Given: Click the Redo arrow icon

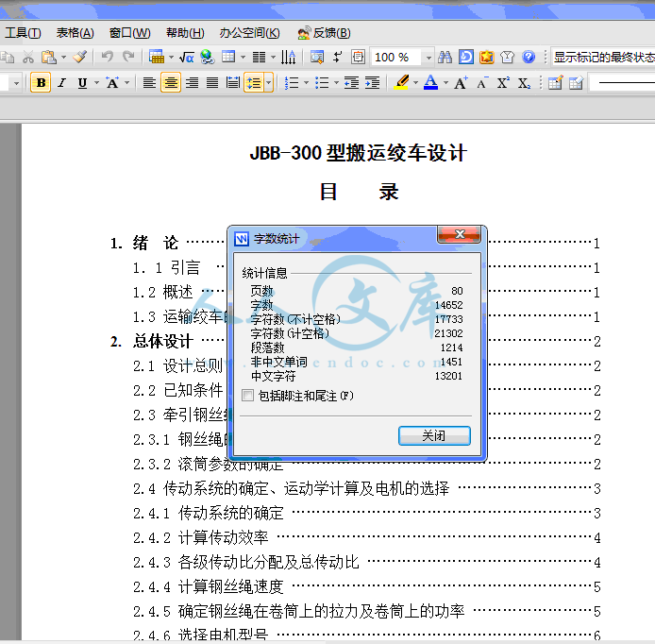Looking at the screenshot, I should click(x=128, y=57).
